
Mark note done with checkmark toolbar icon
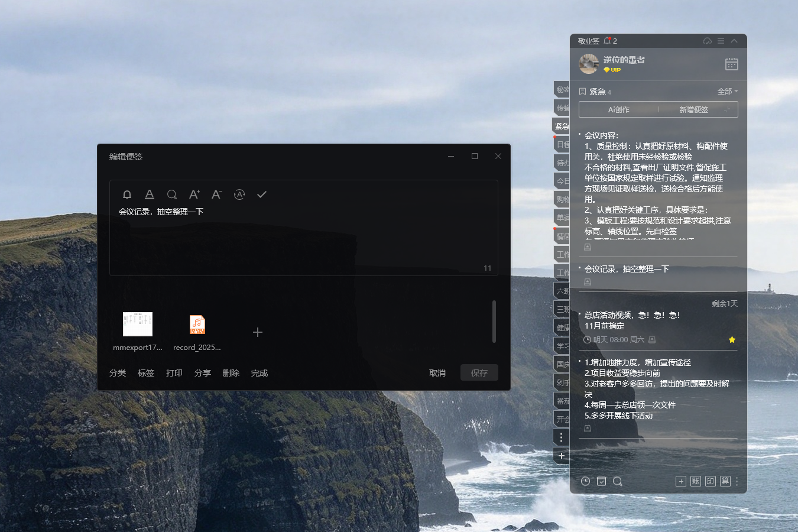click(262, 194)
